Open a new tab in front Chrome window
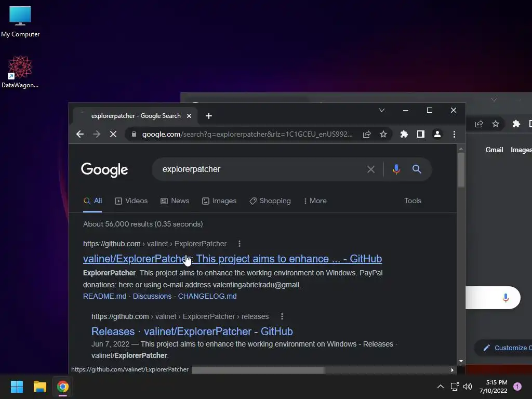 209,116
